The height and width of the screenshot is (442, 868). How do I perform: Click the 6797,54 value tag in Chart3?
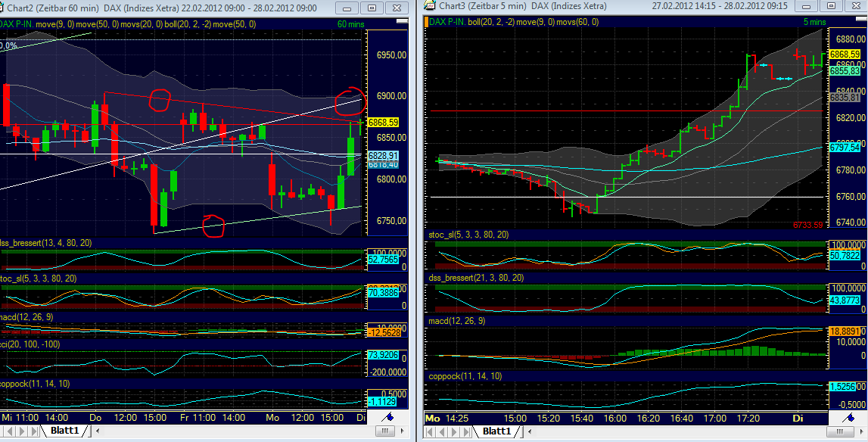click(x=845, y=148)
